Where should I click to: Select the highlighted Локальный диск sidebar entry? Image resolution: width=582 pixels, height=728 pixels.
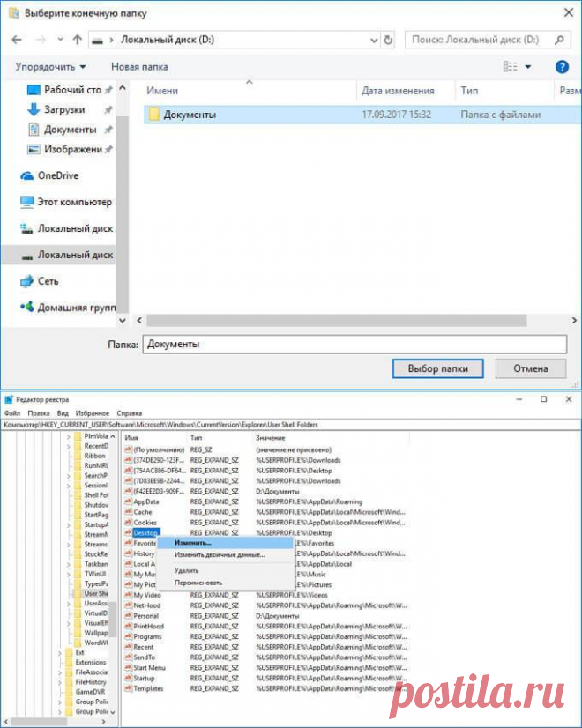59,255
